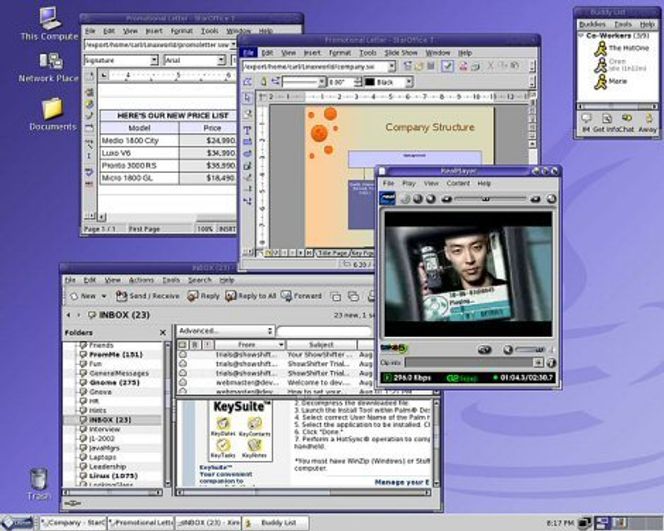The height and width of the screenshot is (531, 664).
Task: Open the Buddies menu in Buddy List
Action: point(592,24)
